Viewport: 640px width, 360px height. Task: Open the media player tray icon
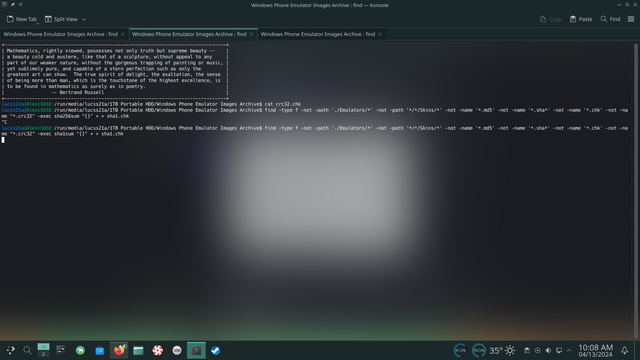click(x=538, y=350)
